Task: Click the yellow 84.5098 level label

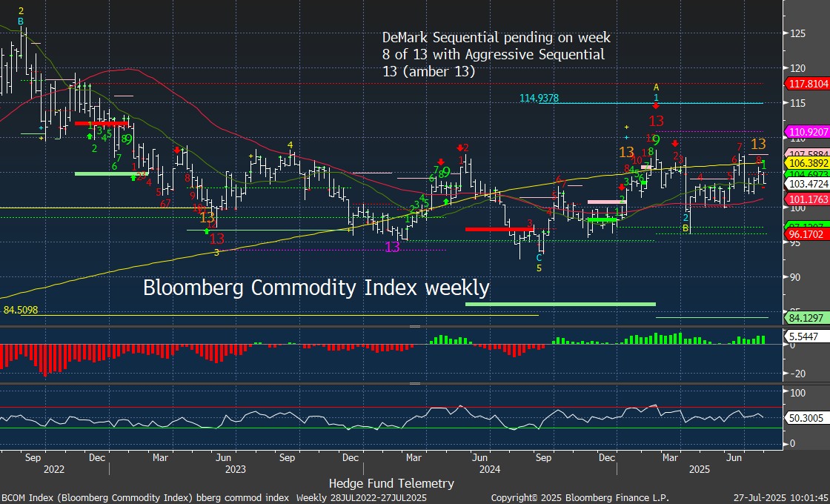Action: [x=21, y=310]
